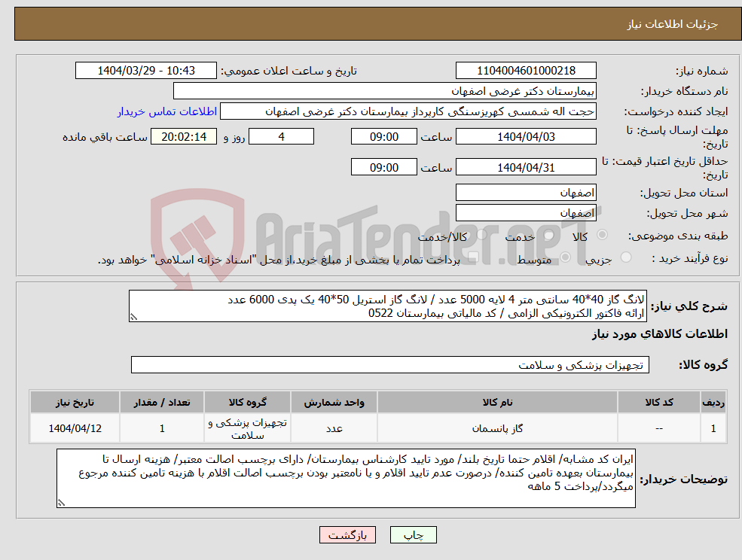Click the delivery province field اصفهان
The image size is (742, 560).
pos(526,193)
